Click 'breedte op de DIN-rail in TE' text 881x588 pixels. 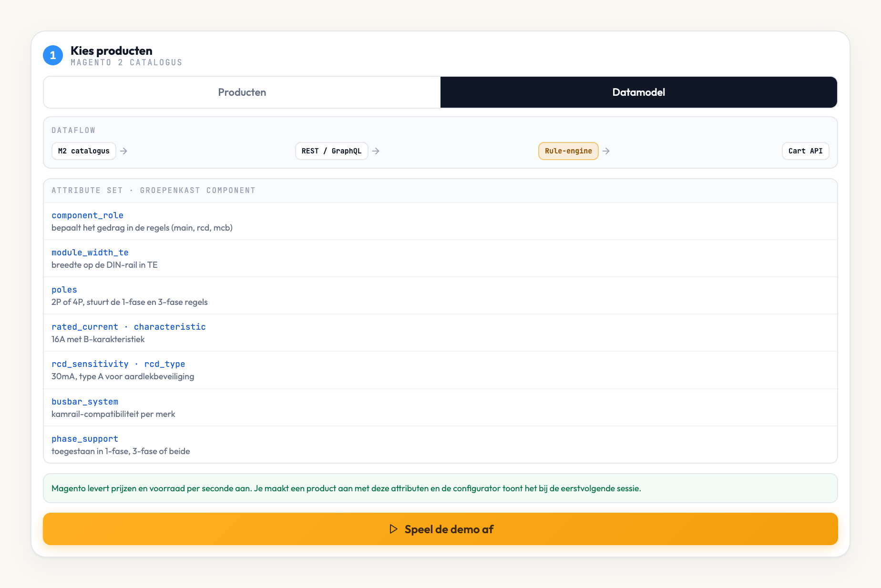click(x=104, y=265)
